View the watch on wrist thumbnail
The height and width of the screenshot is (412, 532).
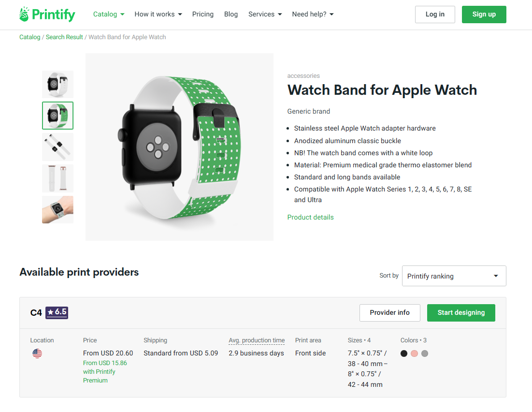pos(58,209)
